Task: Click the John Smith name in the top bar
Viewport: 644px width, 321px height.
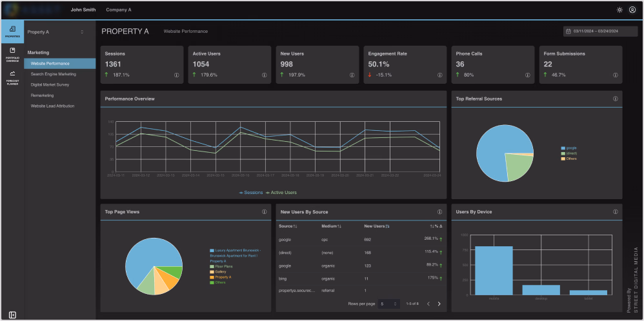Action: coord(83,10)
